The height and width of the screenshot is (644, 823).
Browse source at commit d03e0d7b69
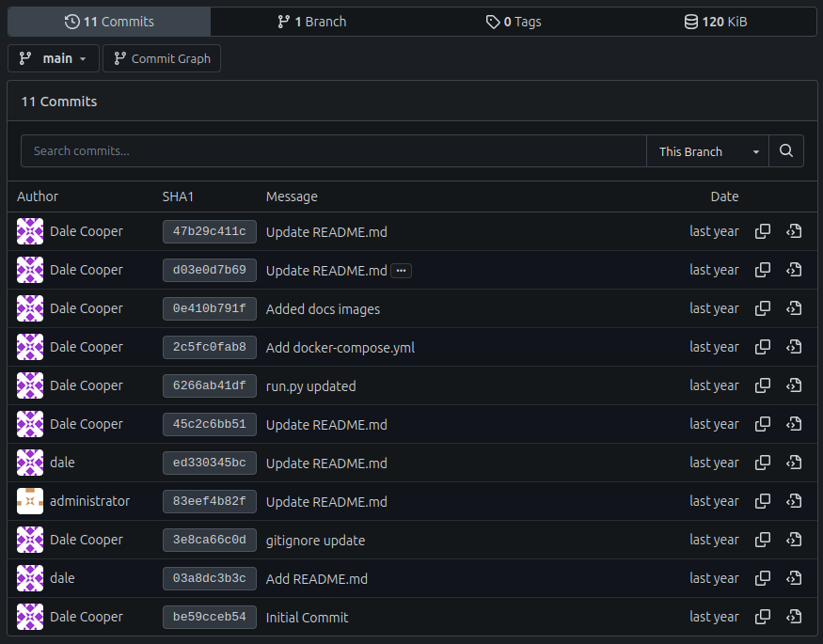coord(794,270)
